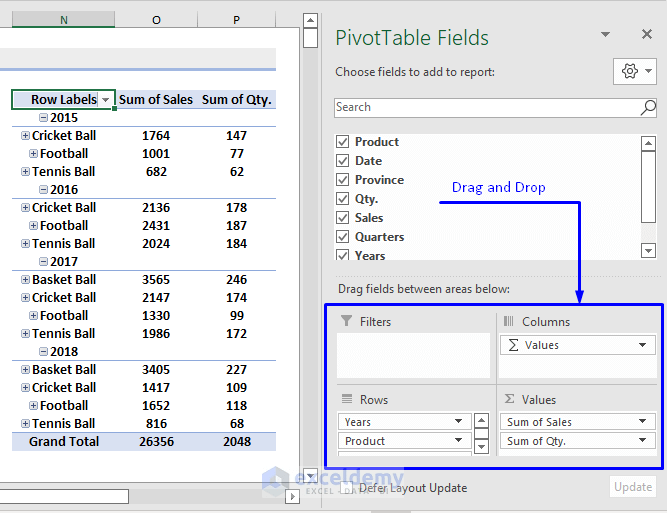This screenshot has width=667, height=513.
Task: Click the search magnifier icon
Action: pyautogui.click(x=648, y=108)
